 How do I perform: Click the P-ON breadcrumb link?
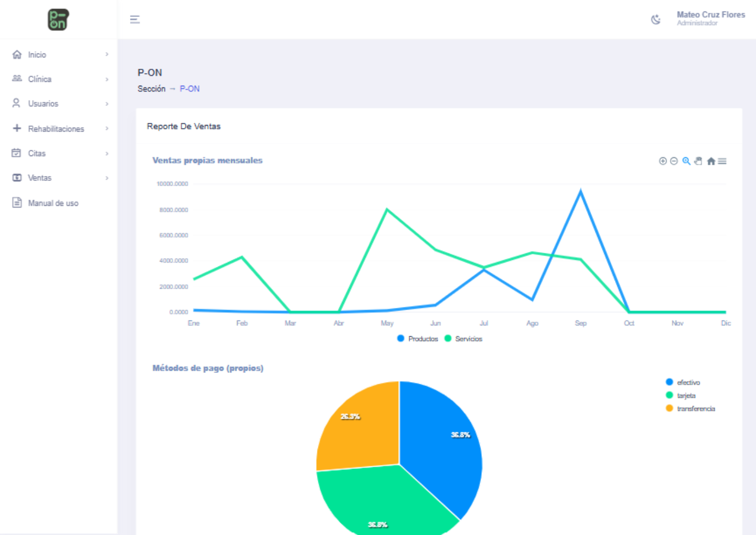pyautogui.click(x=190, y=89)
